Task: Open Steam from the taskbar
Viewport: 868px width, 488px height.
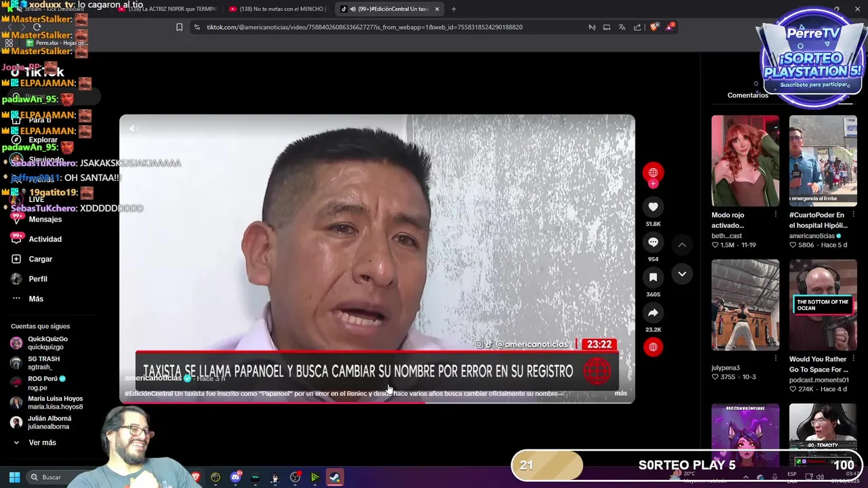Action: [x=334, y=477]
